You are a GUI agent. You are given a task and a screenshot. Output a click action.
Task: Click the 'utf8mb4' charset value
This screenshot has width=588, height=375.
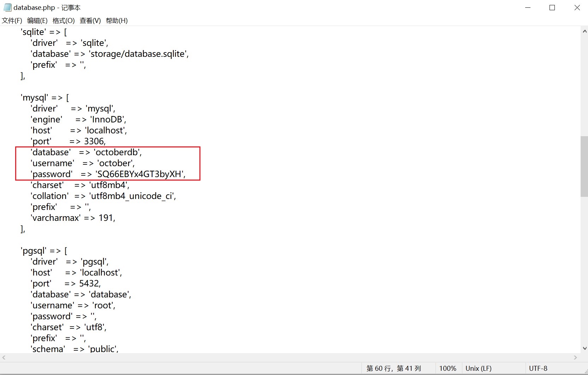(109, 185)
